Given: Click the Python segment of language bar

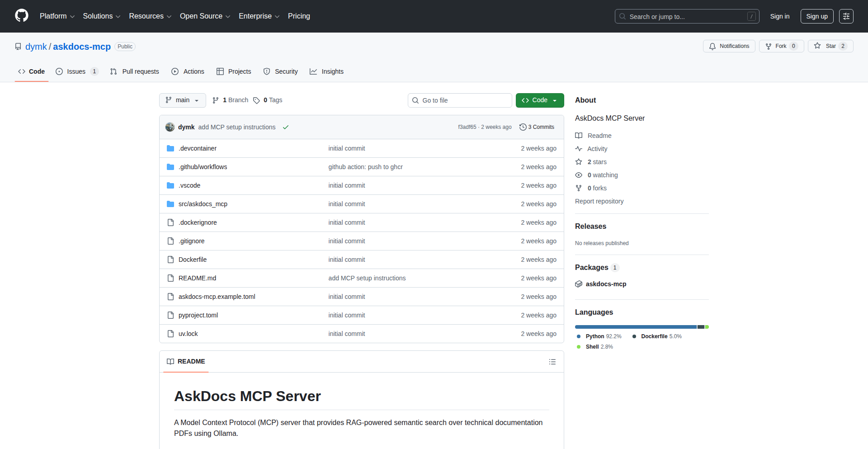Looking at the screenshot, I should [635, 327].
